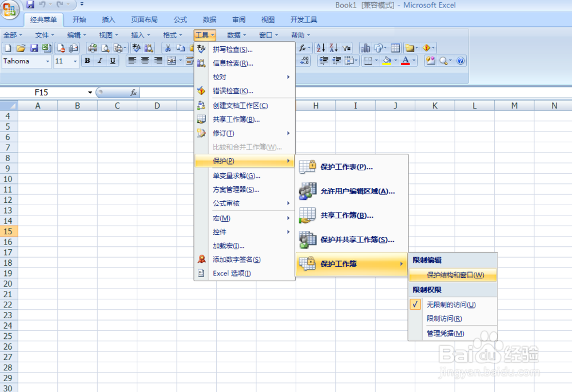The height and width of the screenshot is (392, 572).
Task: Expand the 修订(T) submenu
Action: tap(244, 133)
